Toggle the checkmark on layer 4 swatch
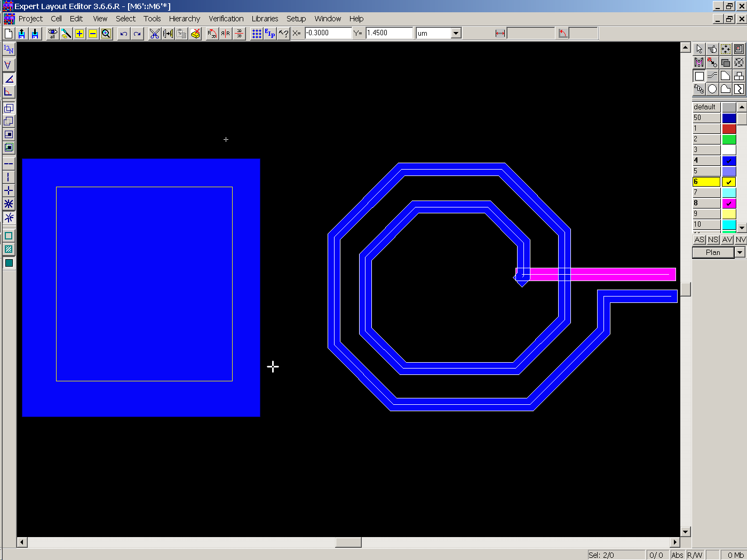The height and width of the screenshot is (560, 747). (729, 161)
